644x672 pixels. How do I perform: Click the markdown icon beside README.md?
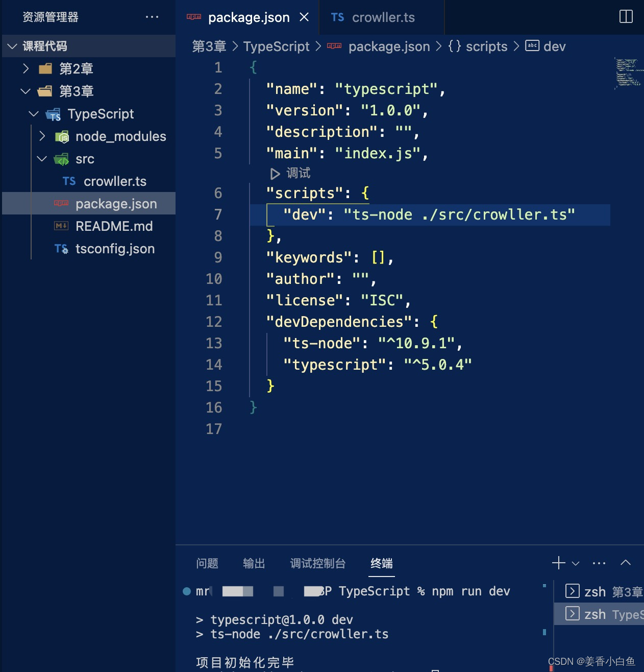click(61, 226)
